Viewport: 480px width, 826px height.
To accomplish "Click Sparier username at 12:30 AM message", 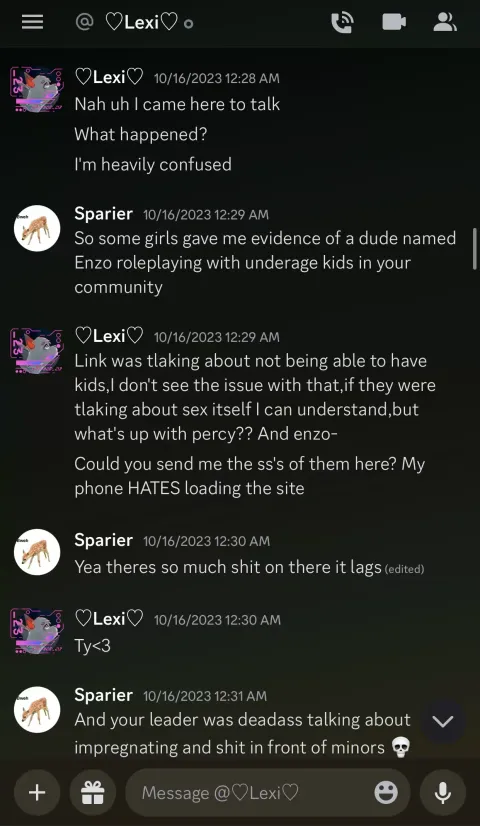I will tap(103, 540).
